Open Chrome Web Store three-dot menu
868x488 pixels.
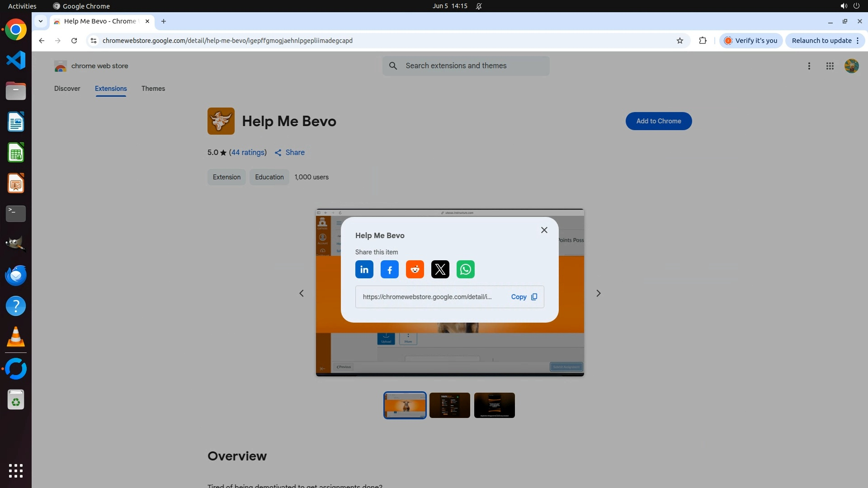pos(809,66)
